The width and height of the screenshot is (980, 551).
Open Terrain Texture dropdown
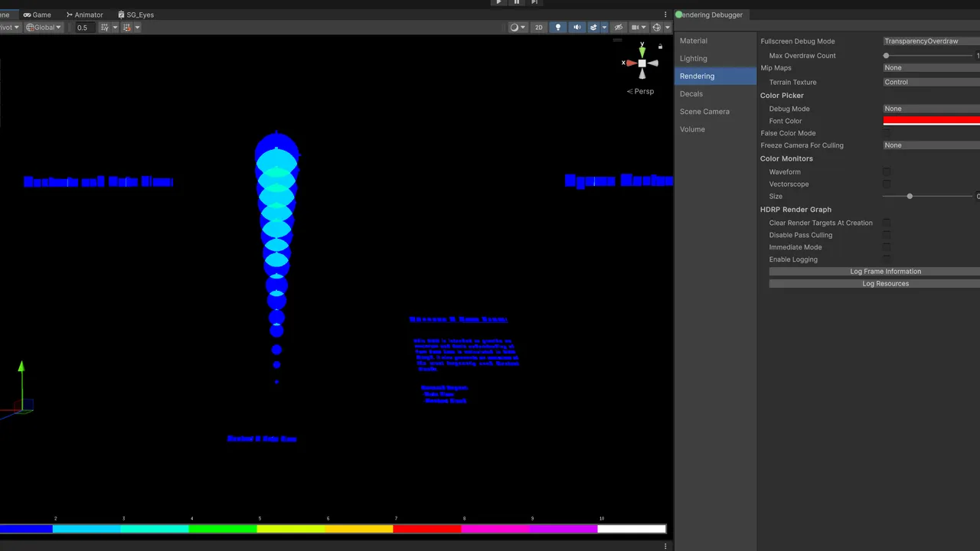pos(931,82)
